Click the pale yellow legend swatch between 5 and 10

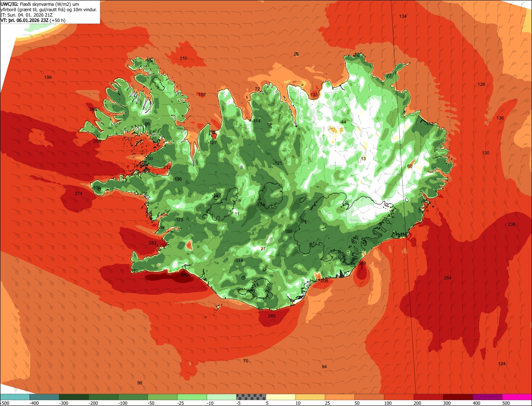tap(281, 397)
